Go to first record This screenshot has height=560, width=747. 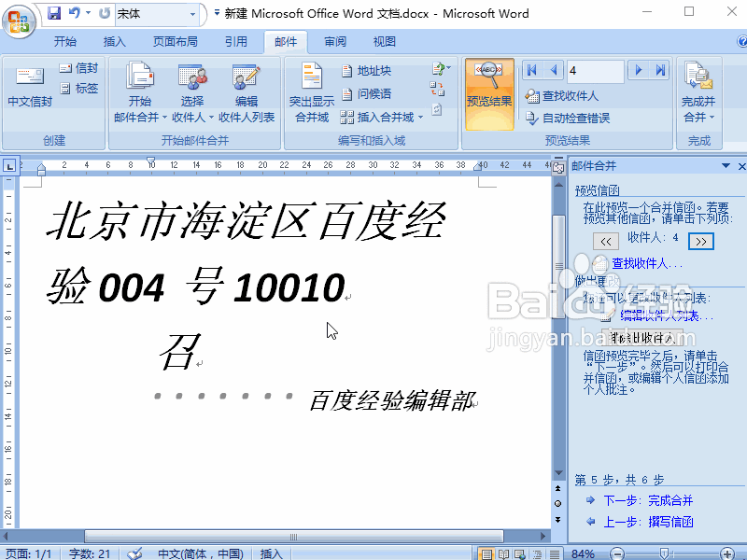(532, 71)
